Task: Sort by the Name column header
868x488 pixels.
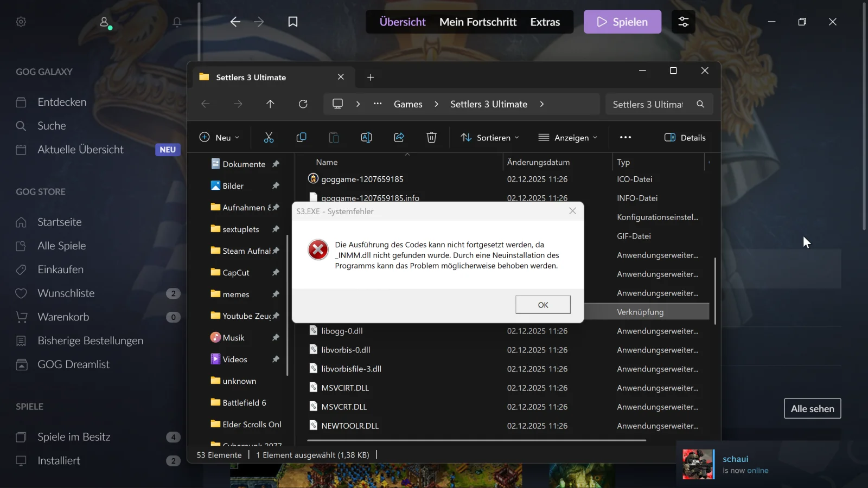Action: coord(327,162)
